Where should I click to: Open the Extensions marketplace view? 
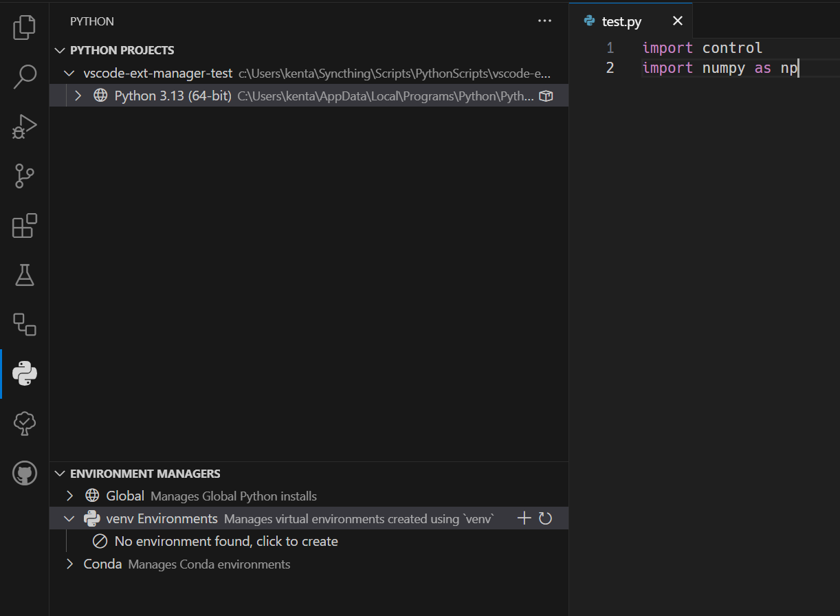point(24,225)
